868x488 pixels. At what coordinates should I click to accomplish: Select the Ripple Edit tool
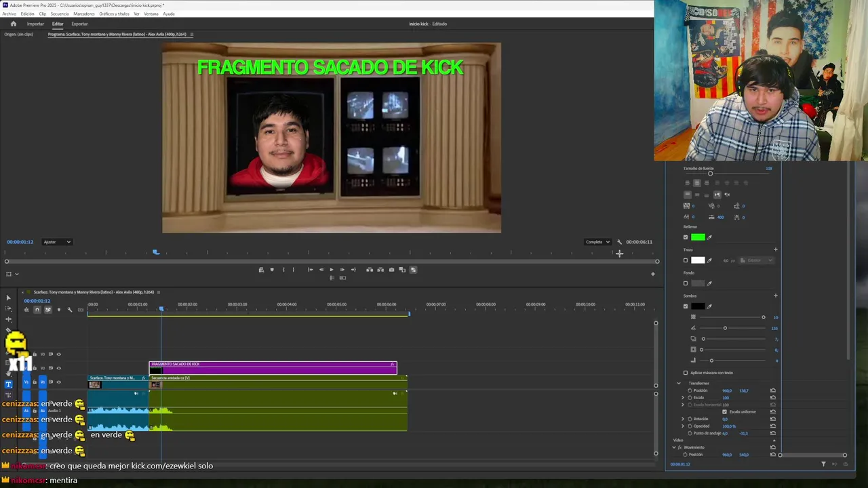pos(8,319)
